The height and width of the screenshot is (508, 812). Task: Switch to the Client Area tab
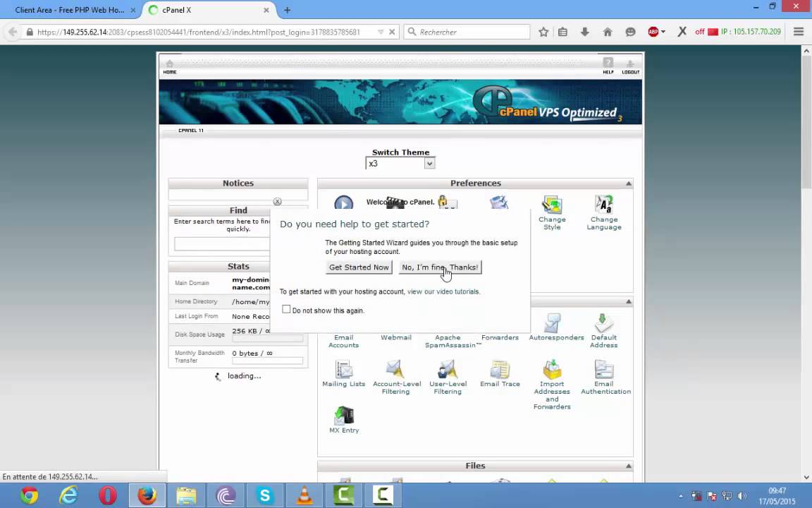pos(69,10)
